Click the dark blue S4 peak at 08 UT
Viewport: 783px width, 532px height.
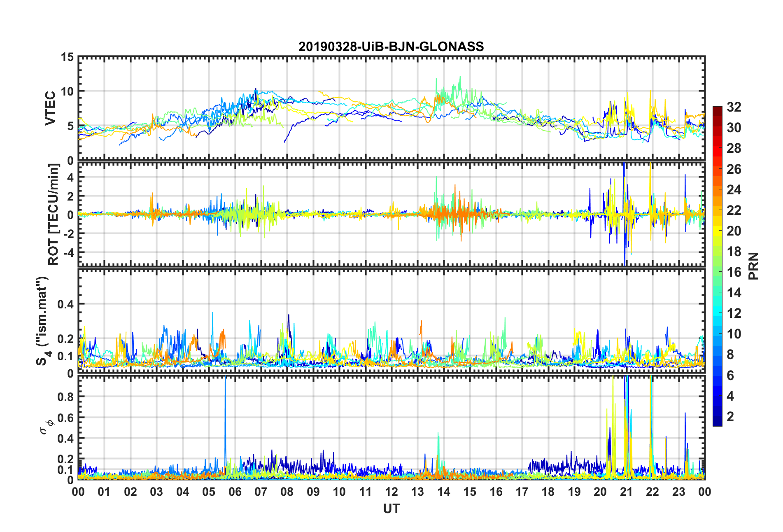[289, 317]
